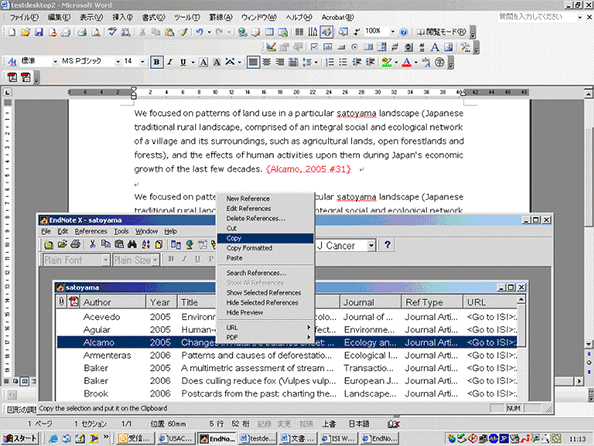Switch to the ISI W... taskbar button
The image size is (594, 446).
click(x=339, y=438)
